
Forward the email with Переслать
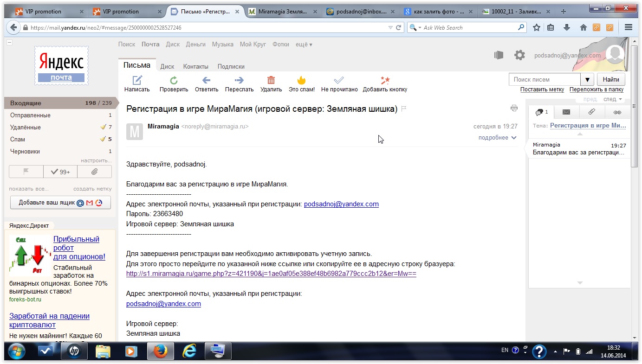(239, 84)
